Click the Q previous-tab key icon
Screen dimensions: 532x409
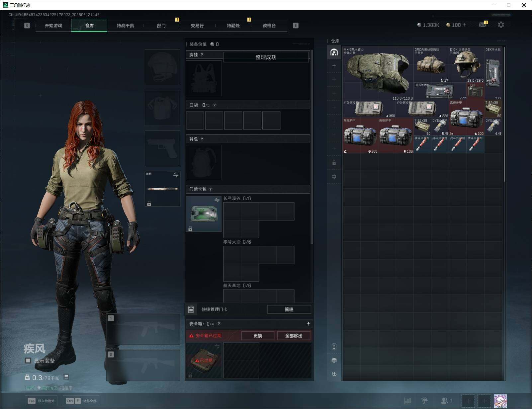click(27, 26)
